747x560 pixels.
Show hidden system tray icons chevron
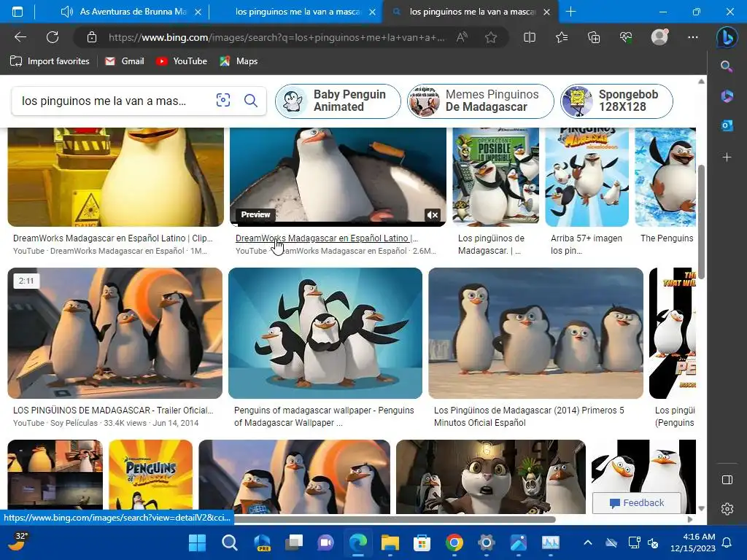click(588, 542)
